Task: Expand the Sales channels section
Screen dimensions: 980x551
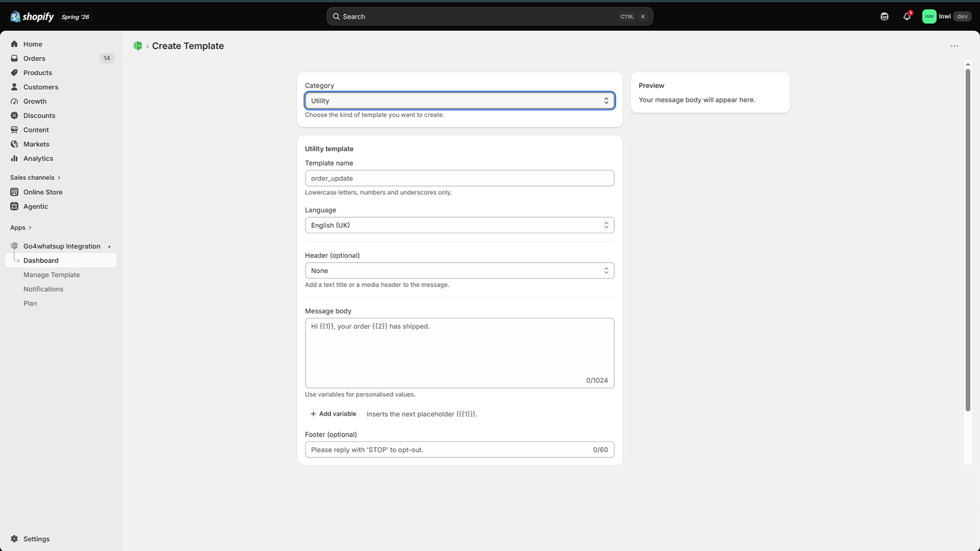Action: (36, 178)
